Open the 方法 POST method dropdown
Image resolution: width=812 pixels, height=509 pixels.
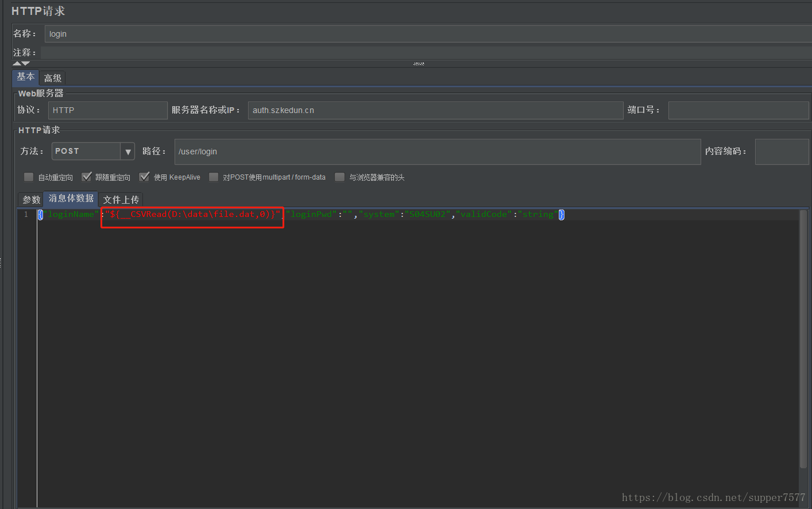click(93, 151)
